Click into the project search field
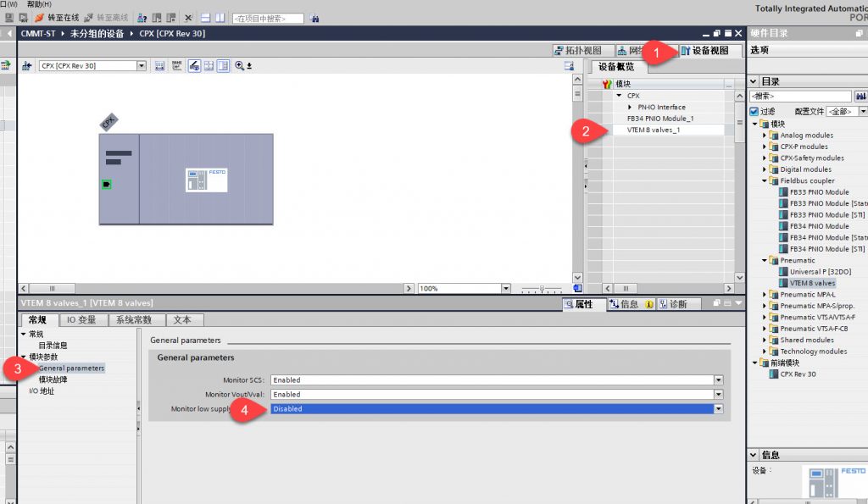 pyautogui.click(x=268, y=19)
